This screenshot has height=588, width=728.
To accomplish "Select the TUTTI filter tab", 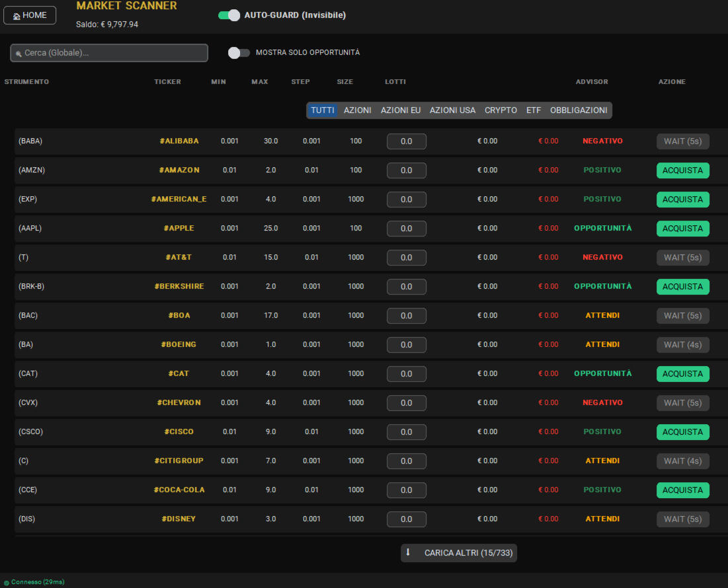I will click(x=323, y=110).
